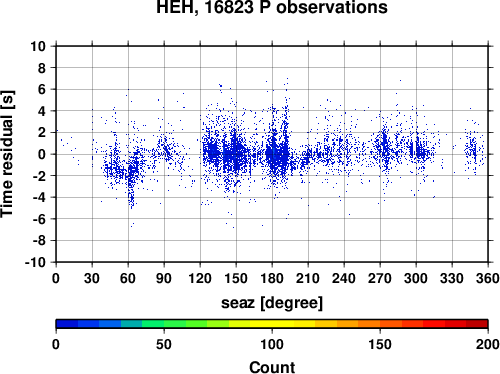Select the dark blue colorbar segment at 0
Screen dimensions: 500x374
(x=67, y=324)
